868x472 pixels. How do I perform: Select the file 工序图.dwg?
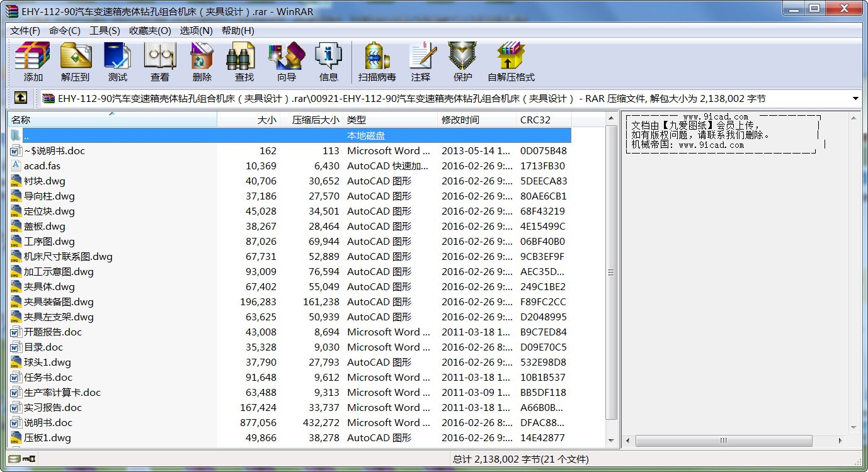[x=49, y=241]
